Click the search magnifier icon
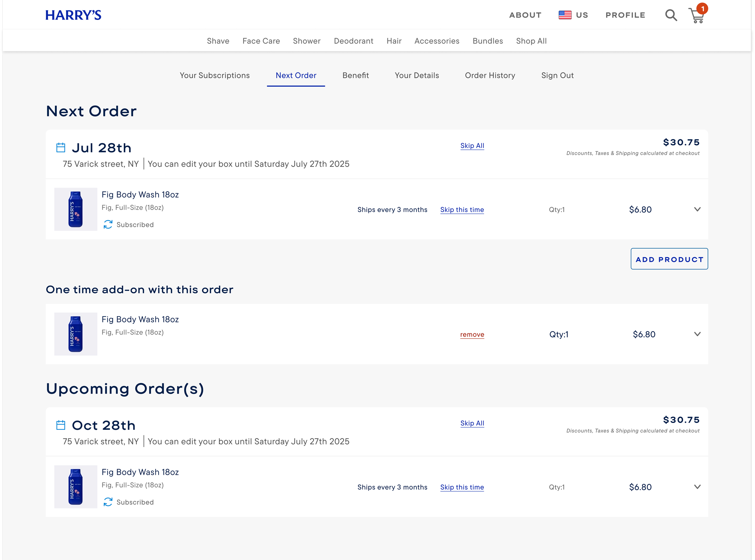The width and height of the screenshot is (755, 560). pyautogui.click(x=671, y=15)
